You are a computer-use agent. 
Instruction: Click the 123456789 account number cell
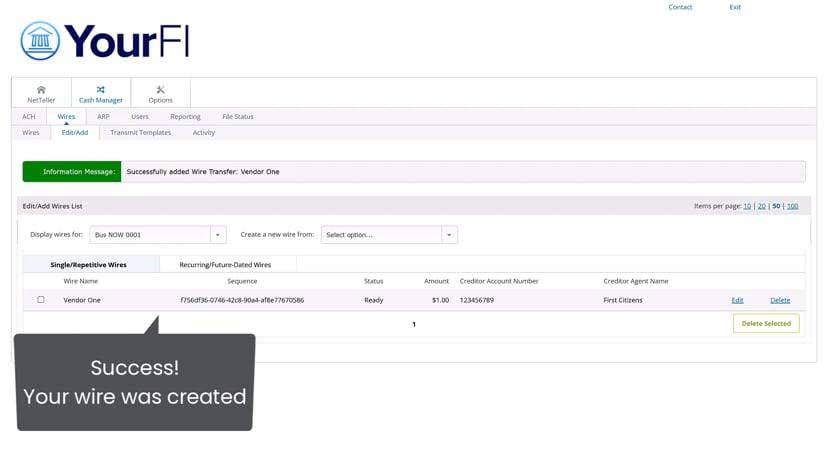477,300
